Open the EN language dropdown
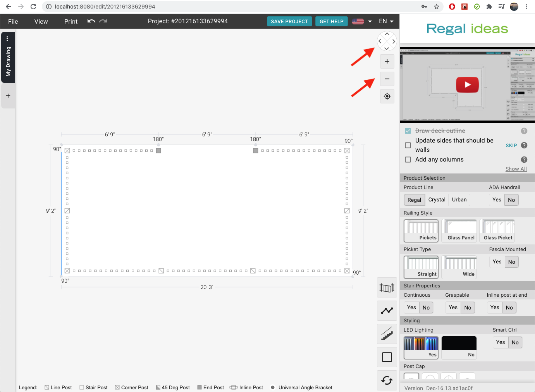535x392 pixels. point(386,21)
